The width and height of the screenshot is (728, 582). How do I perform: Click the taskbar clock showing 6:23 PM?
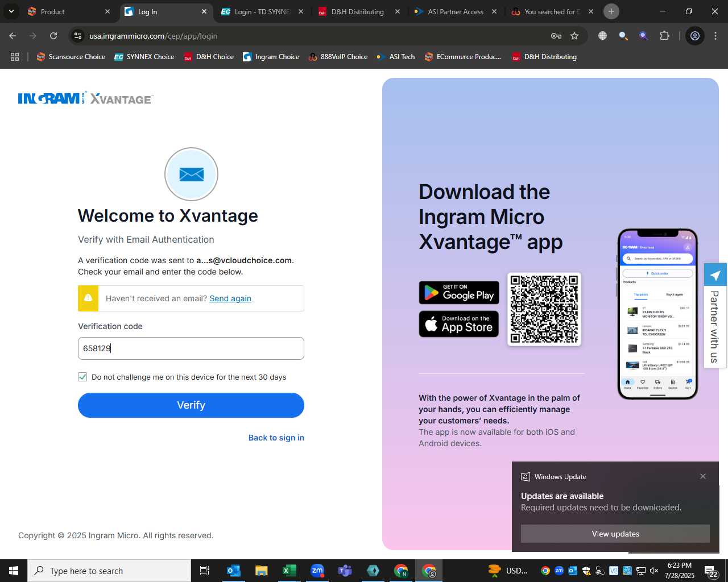(x=680, y=571)
